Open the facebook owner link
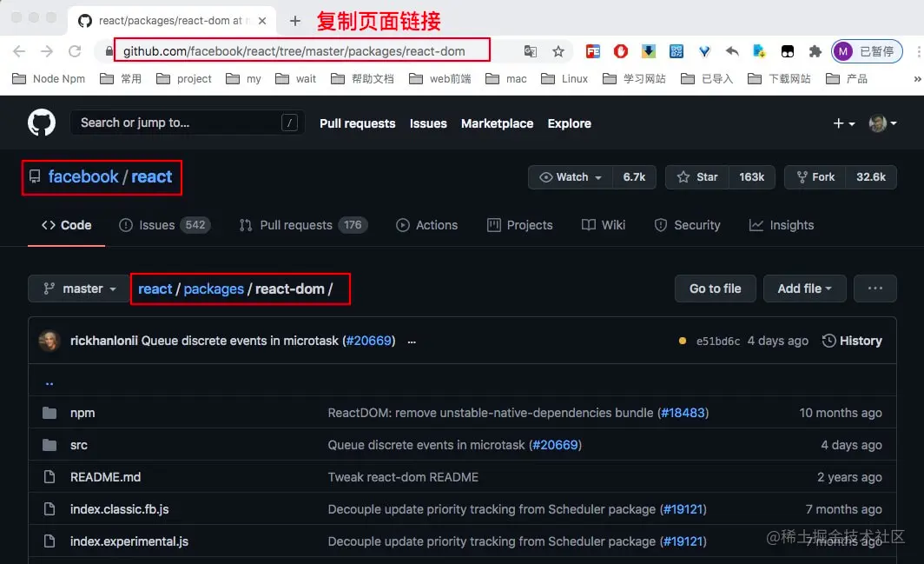Viewport: 924px width, 564px height. [x=83, y=176]
